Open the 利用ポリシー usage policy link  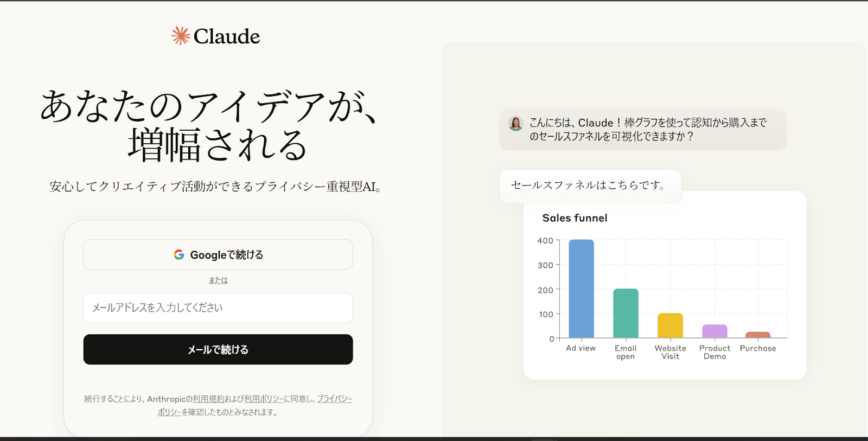[x=264, y=399]
